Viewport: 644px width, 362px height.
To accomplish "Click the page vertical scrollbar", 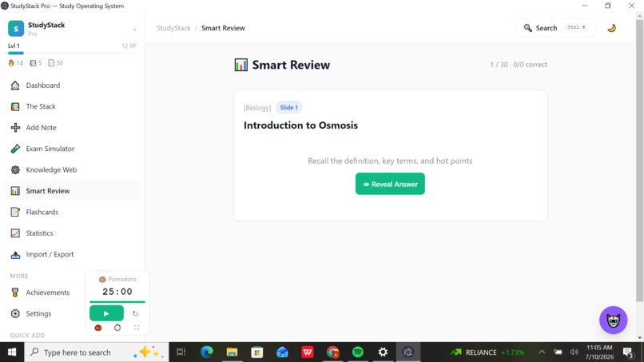I will (639, 161).
